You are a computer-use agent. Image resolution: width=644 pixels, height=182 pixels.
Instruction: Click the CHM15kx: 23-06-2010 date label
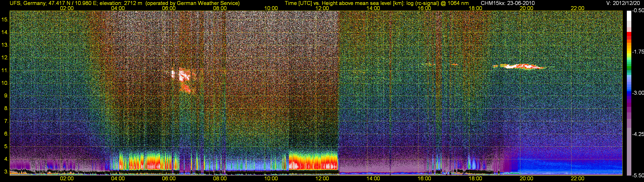[x=507, y=3]
